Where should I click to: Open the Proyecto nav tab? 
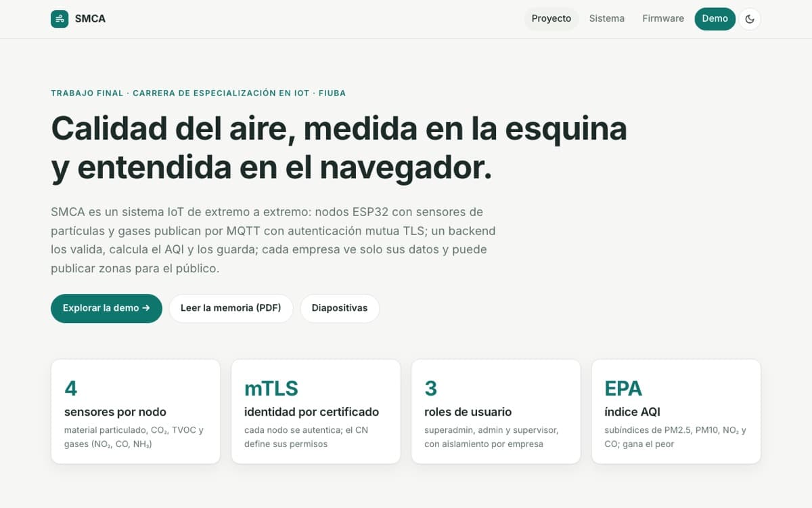click(x=551, y=19)
